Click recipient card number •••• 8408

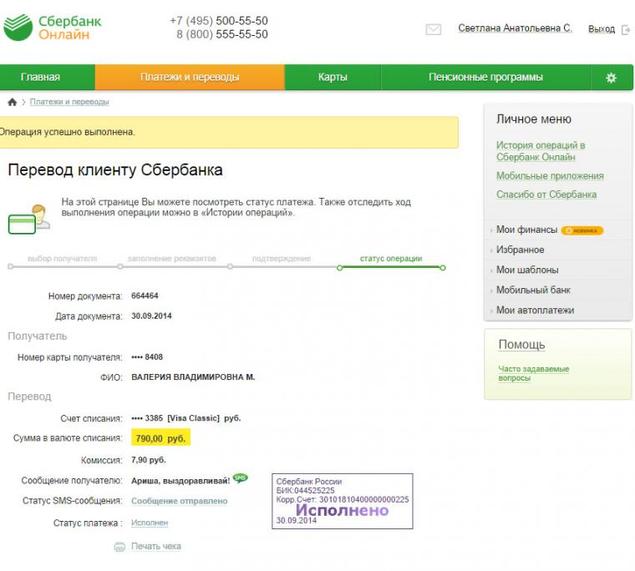147,357
